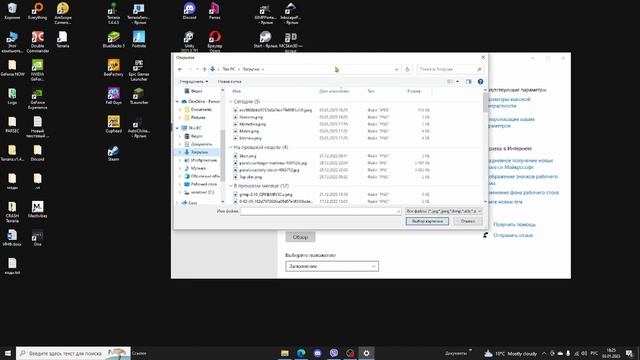Viewport: 640px width, 360px height.
Task: Open File Explorer from the taskbar
Action: click(x=285, y=353)
